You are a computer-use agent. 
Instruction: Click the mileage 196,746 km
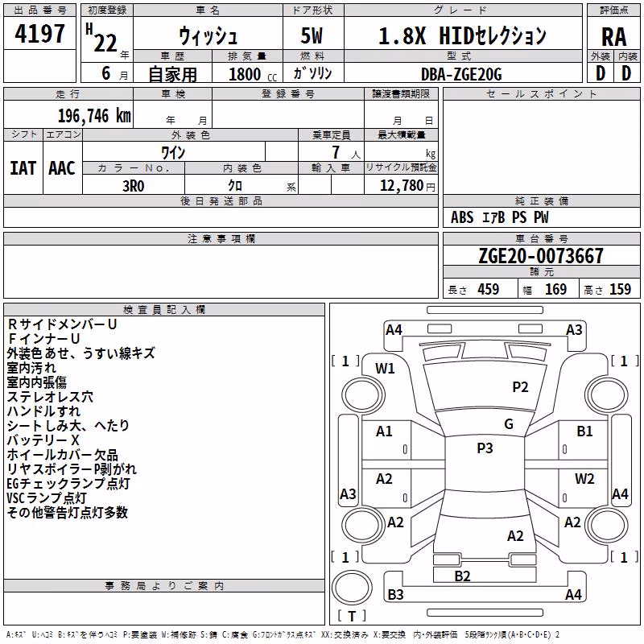coord(94,116)
